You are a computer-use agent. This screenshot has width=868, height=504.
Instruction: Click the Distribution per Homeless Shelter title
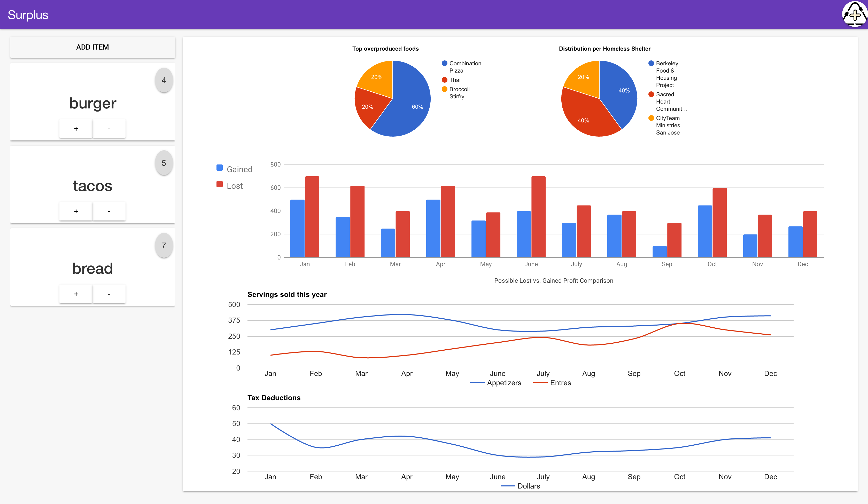click(605, 49)
